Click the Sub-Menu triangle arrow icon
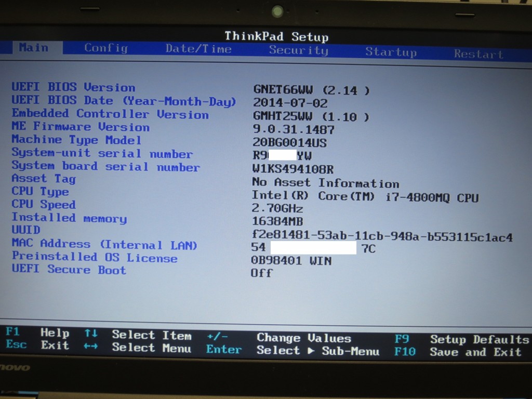 311,351
